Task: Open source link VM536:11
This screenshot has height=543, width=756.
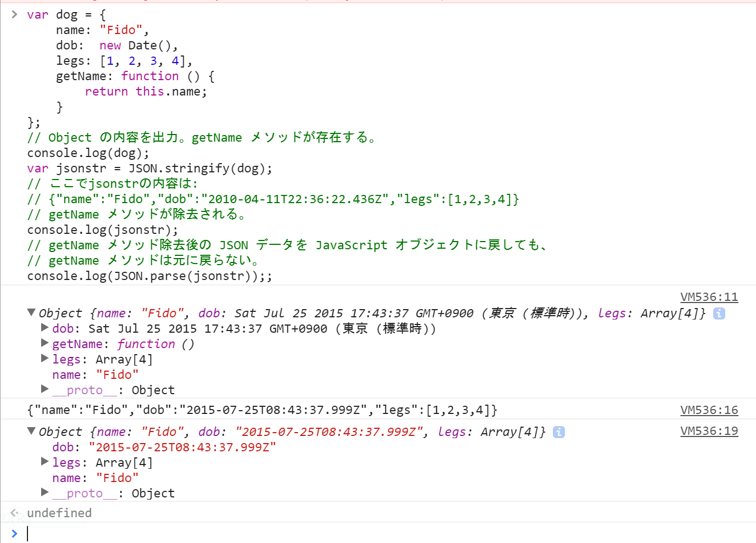Action: coord(709,296)
